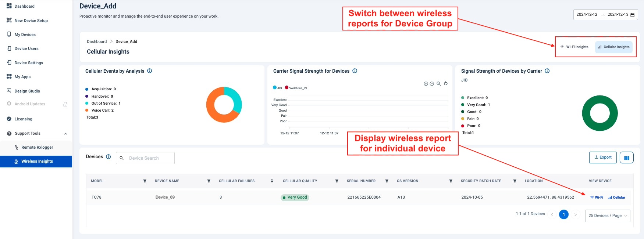Click the calendar icon in date range picker
The image size is (644, 239).
[633, 15]
